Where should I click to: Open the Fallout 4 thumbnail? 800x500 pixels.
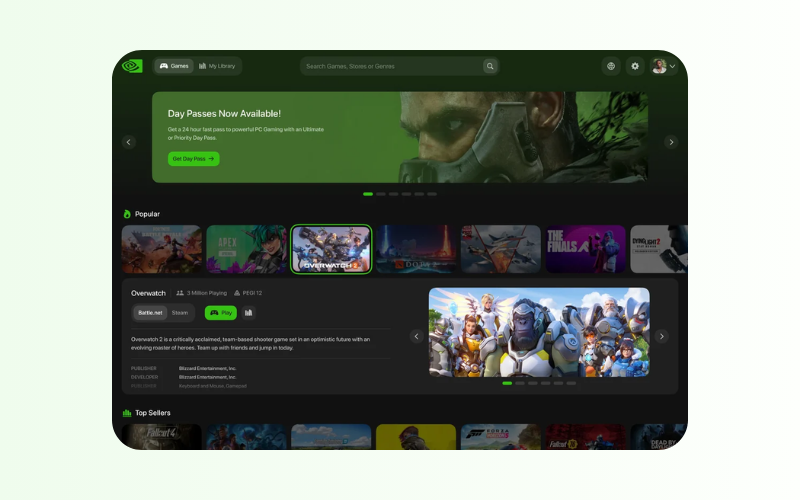[161, 437]
